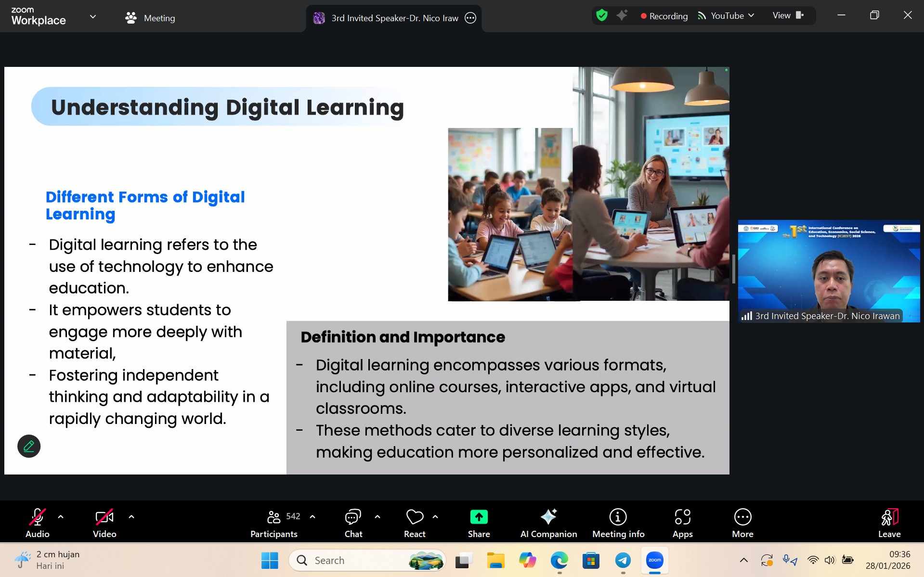Switch to the Meeting tab
The image size is (924, 577).
pyautogui.click(x=150, y=18)
